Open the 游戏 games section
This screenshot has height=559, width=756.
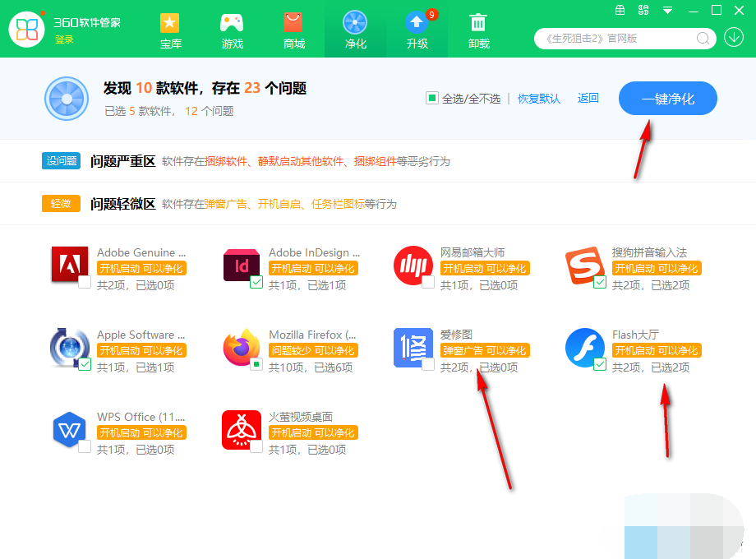click(232, 23)
